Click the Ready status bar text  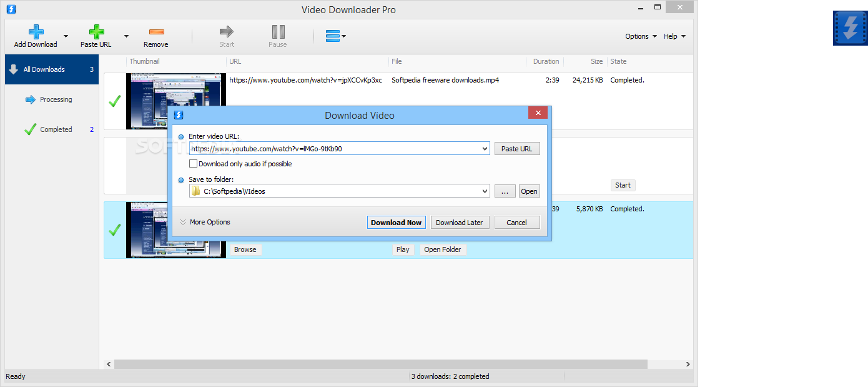click(16, 376)
